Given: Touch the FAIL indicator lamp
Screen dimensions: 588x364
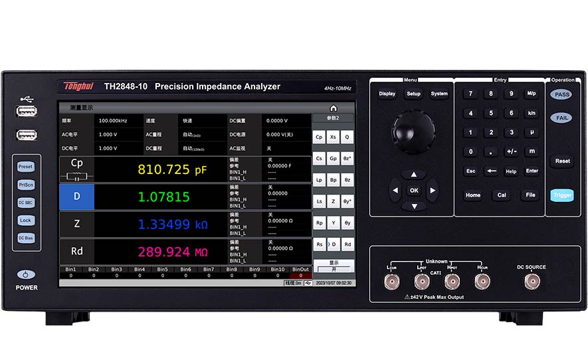Looking at the screenshot, I should click(x=561, y=118).
